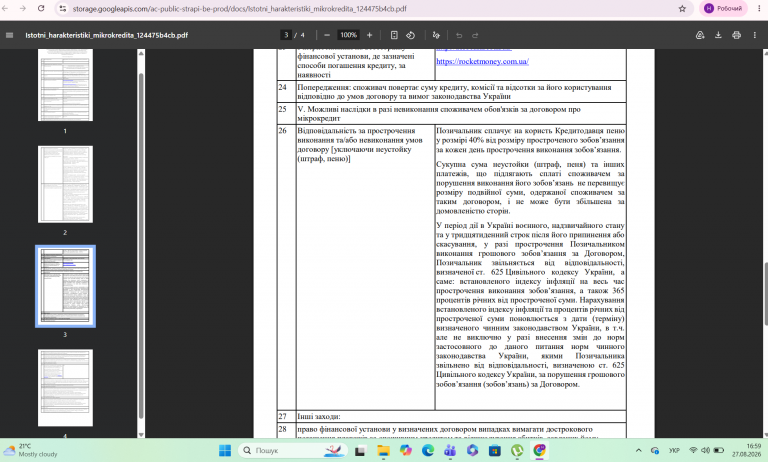Image resolution: width=768 pixels, height=462 pixels.
Task: Select page 2 thumbnail
Action: click(65, 184)
